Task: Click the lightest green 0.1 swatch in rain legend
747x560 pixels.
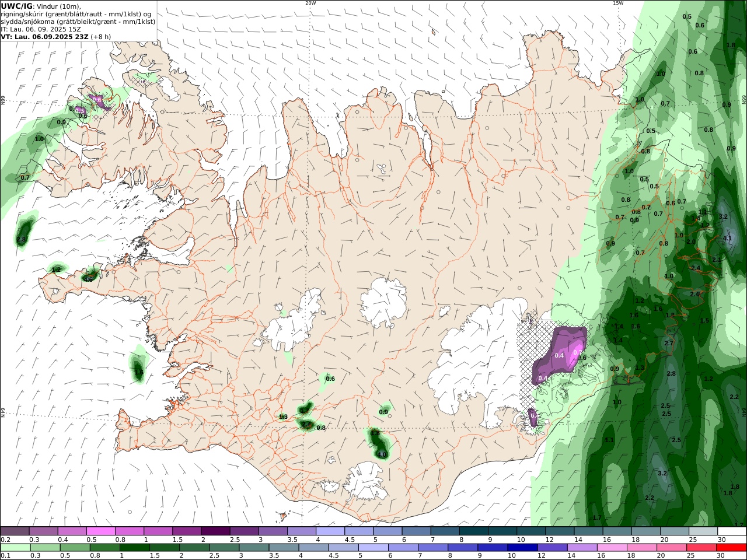Action: [15, 548]
